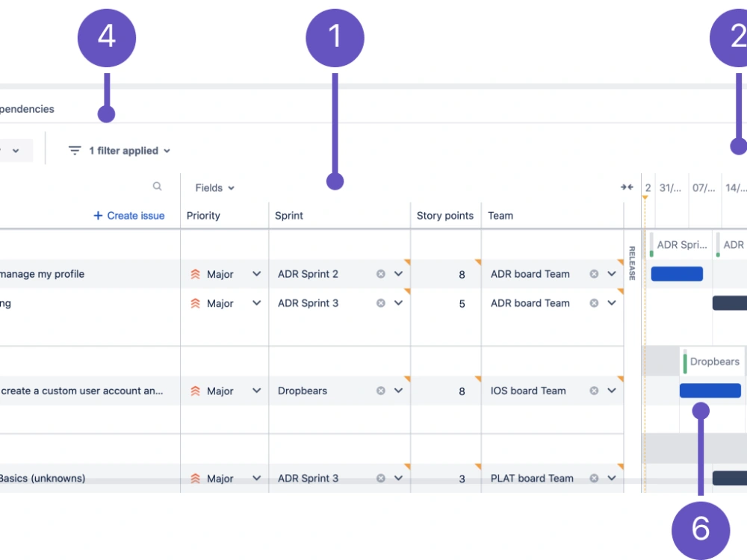The width and height of the screenshot is (747, 560).
Task: Expand the sprint dropdown showing ADR Sprint 3
Action: (x=399, y=303)
